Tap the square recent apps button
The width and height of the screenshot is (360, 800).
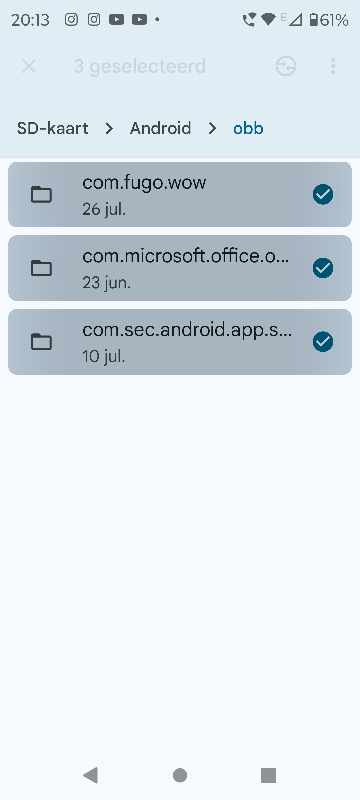(x=268, y=775)
